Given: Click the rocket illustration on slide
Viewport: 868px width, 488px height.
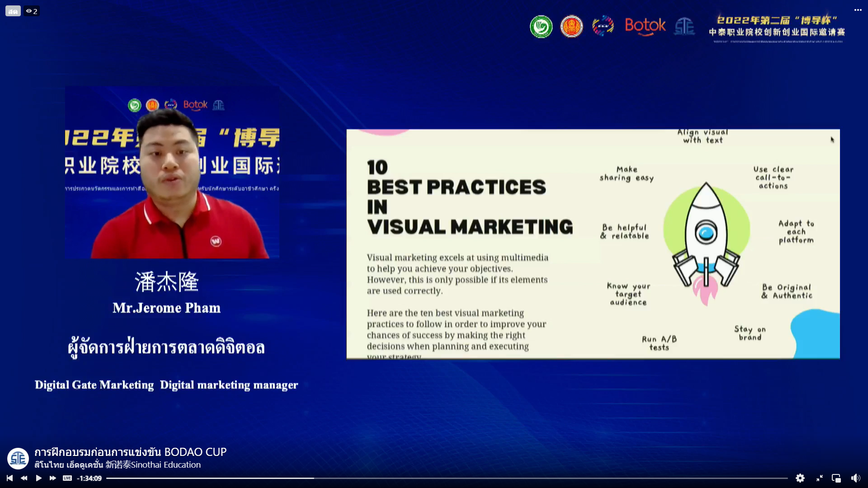Looking at the screenshot, I should tap(706, 244).
